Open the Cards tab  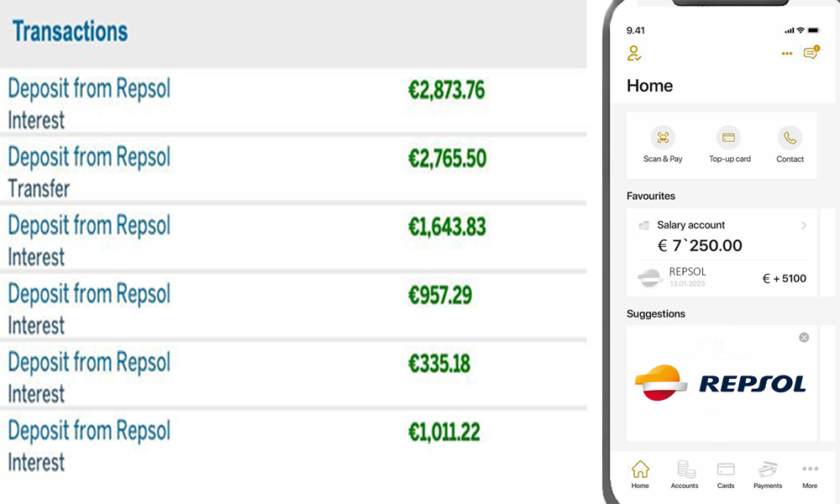tap(726, 474)
